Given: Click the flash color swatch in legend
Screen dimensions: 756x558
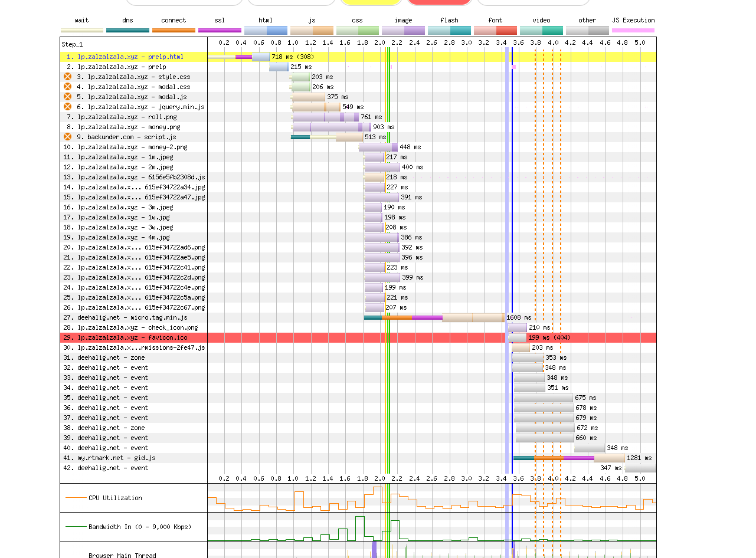Looking at the screenshot, I should pos(449,30).
